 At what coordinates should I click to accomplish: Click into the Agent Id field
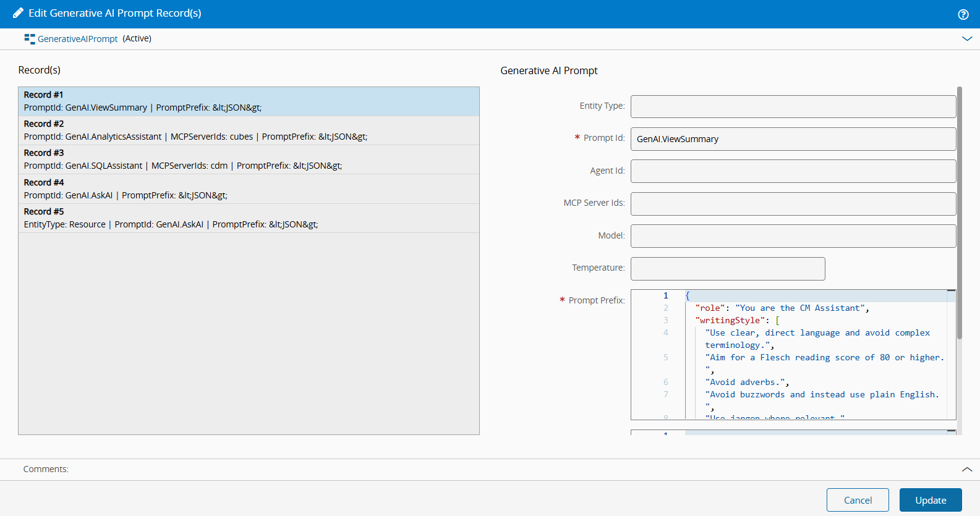[x=793, y=171]
